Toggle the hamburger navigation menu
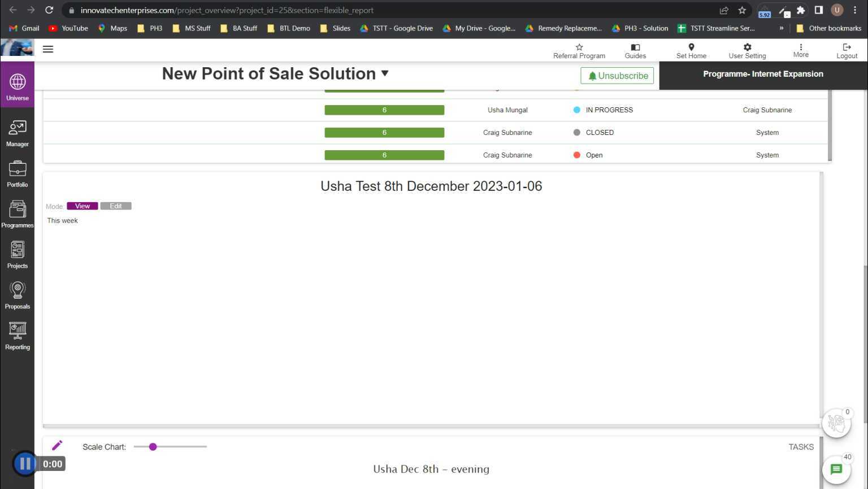This screenshot has height=489, width=868. click(x=48, y=49)
